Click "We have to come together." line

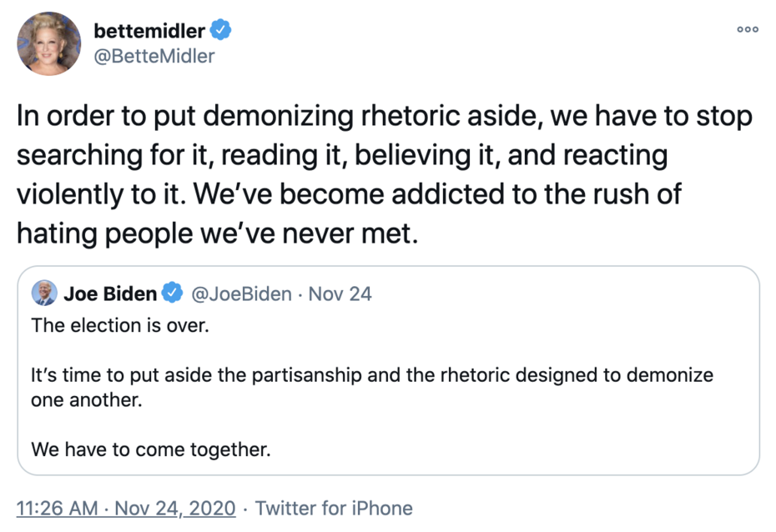coord(151,449)
